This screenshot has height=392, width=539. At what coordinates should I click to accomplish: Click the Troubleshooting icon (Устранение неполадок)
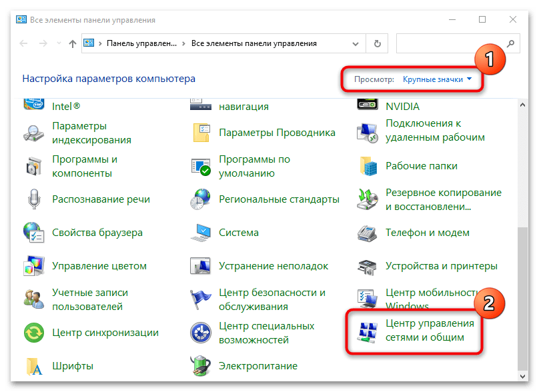click(x=201, y=265)
